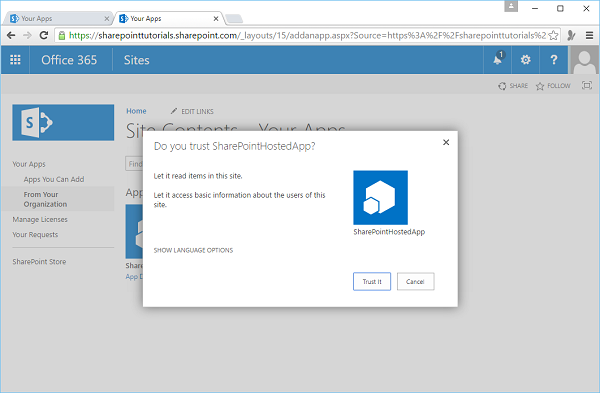
Task: Close the trust dialog with X
Action: 446,142
